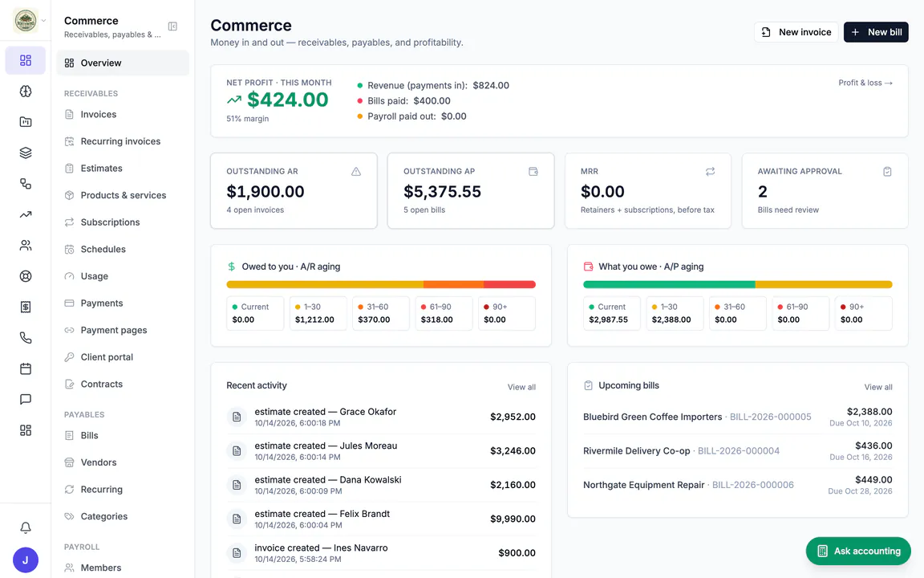This screenshot has height=578, width=924.
Task: Open Usage in the sidebar
Action: tap(123, 276)
